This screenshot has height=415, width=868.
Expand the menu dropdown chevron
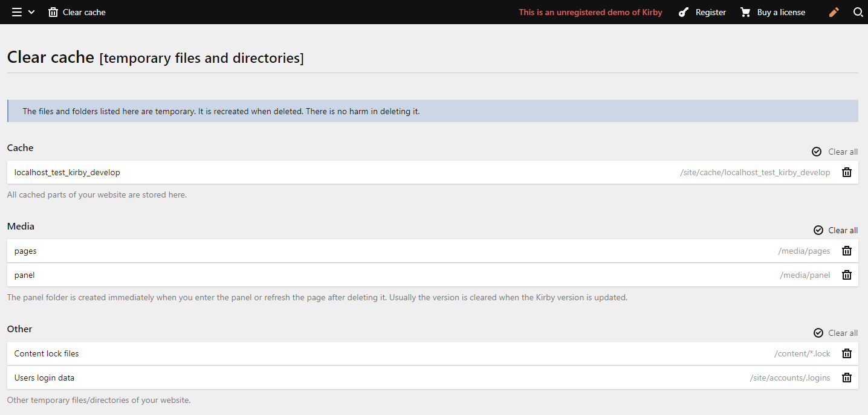tap(31, 12)
